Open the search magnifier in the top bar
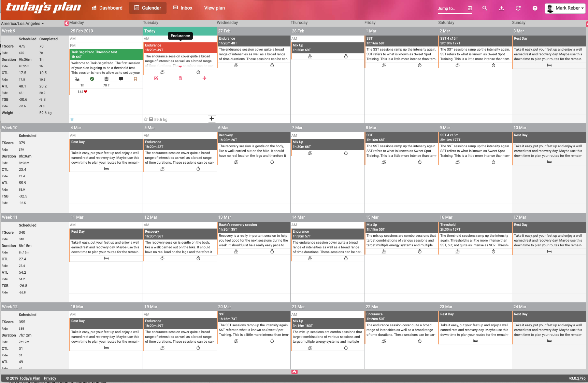Screen dimensions: 588x383 point(485,8)
